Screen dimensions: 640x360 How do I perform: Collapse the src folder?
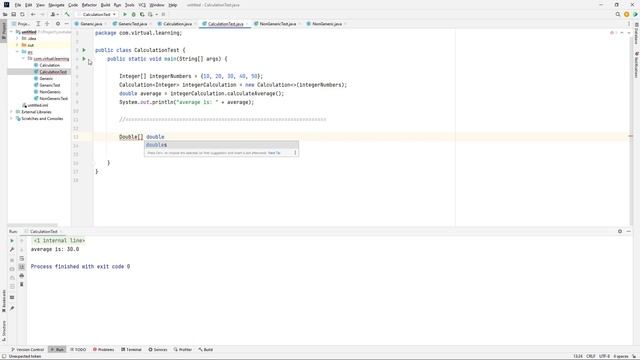click(x=18, y=52)
